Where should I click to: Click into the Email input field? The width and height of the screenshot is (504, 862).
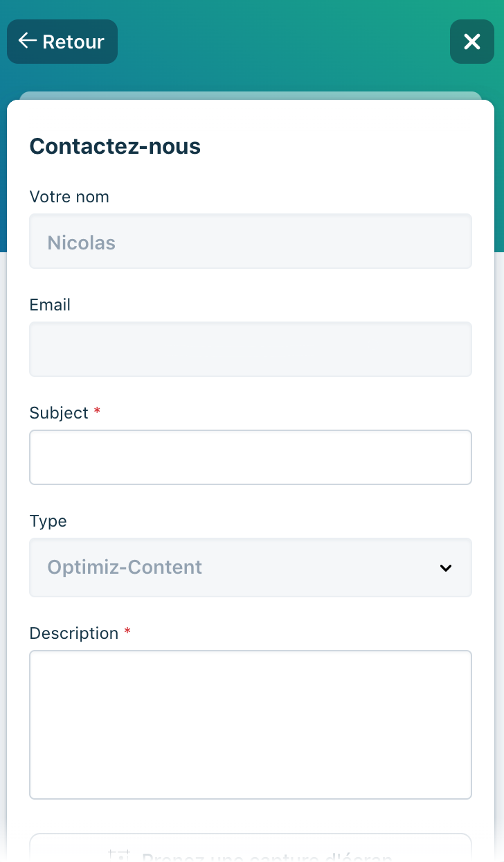point(250,349)
